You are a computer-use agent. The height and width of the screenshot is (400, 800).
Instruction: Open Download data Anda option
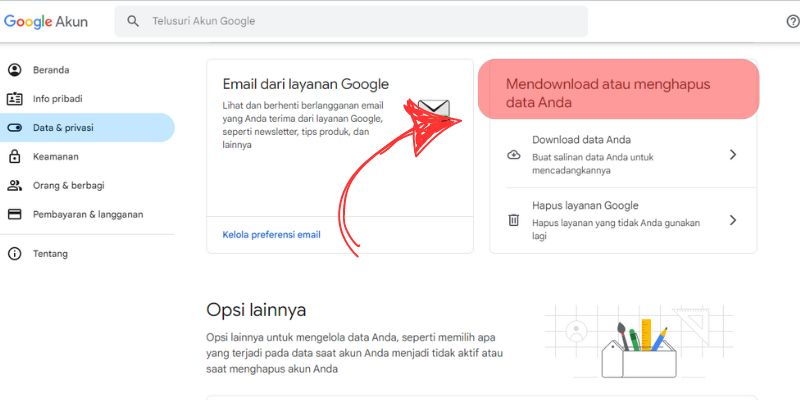pos(623,155)
